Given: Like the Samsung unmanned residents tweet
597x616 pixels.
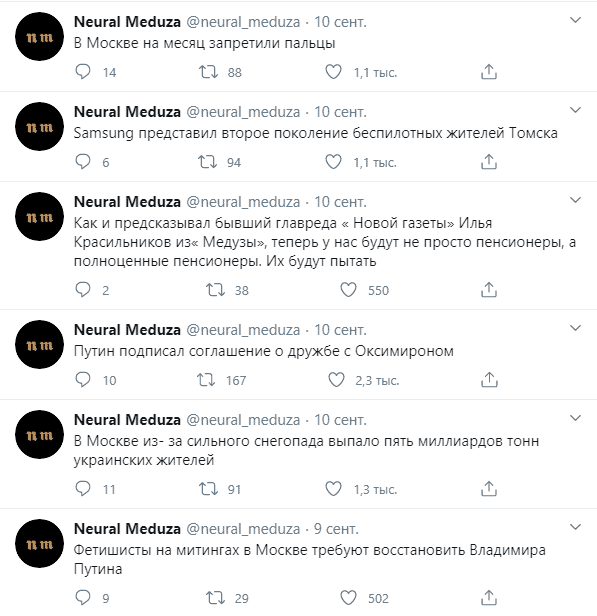Looking at the screenshot, I should [x=333, y=162].
